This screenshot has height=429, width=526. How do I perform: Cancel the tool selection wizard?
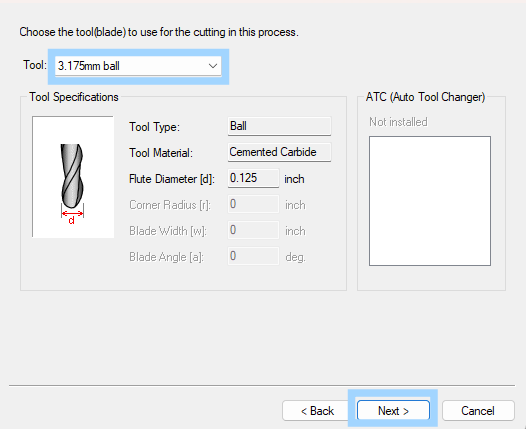tap(478, 410)
